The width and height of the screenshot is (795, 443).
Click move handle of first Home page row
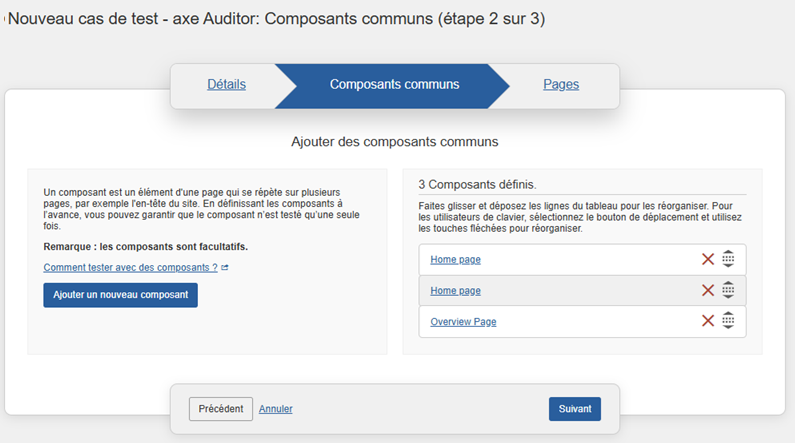coord(728,259)
